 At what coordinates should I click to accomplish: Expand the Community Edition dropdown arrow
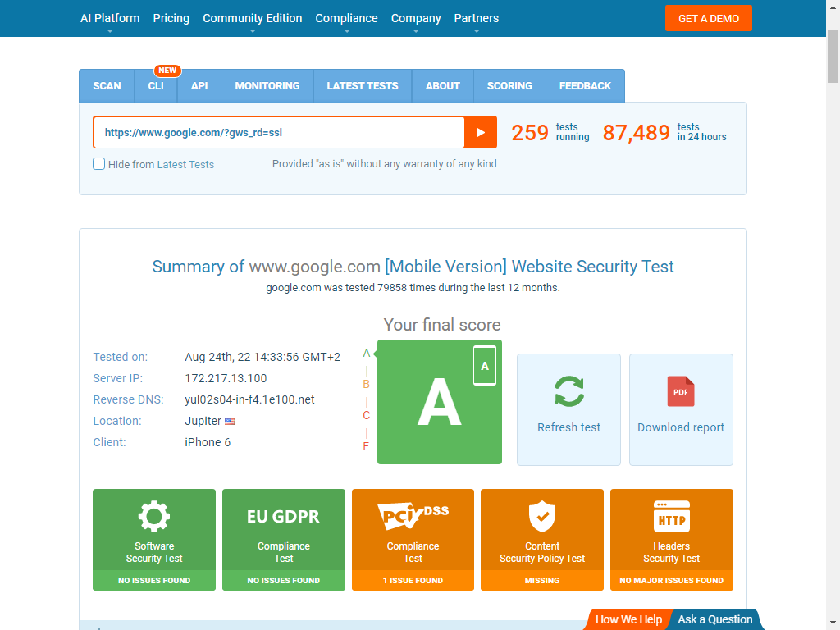[x=253, y=31]
